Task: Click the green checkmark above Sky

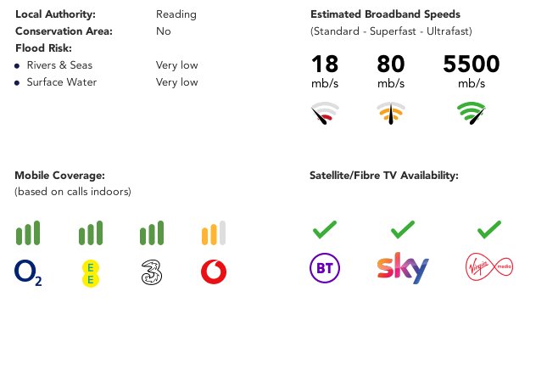Action: pos(403,230)
